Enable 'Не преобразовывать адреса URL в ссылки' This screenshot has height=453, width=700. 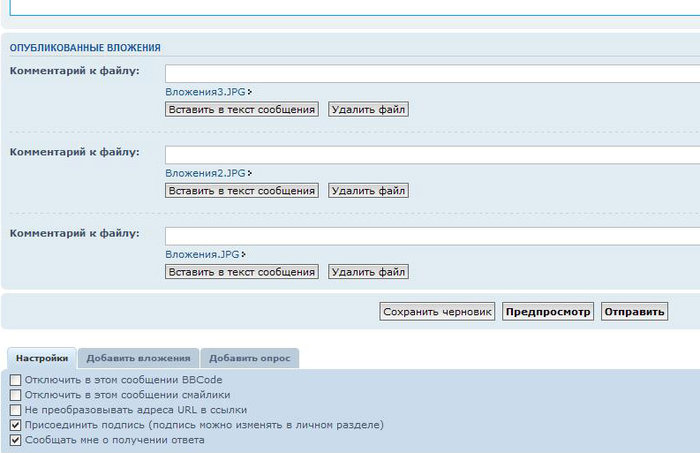(15, 410)
